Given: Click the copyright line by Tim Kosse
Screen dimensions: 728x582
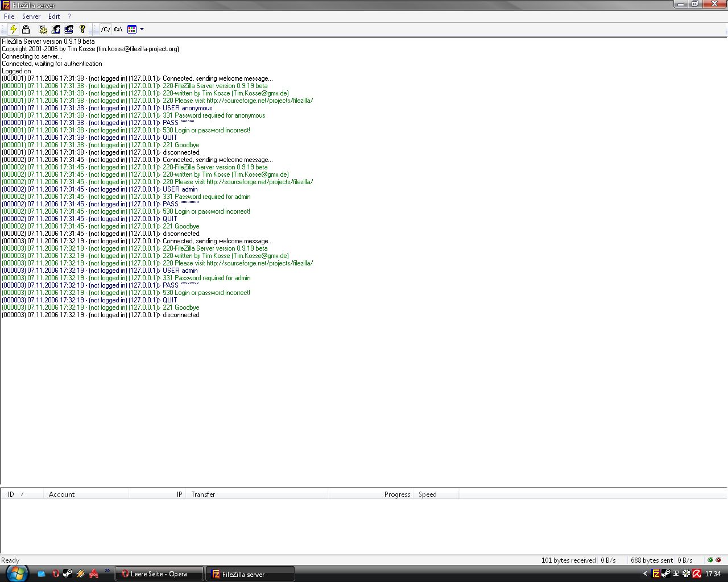Looking at the screenshot, I should 90,49.
